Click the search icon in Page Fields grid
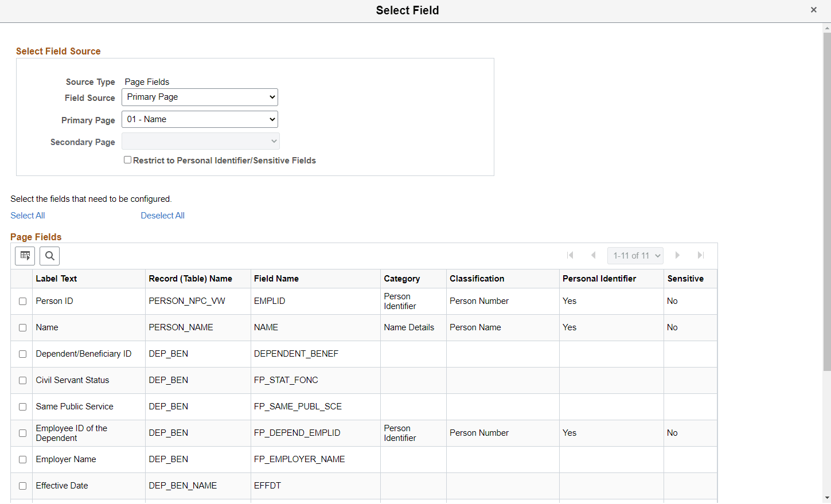The width and height of the screenshot is (831, 504). pos(49,256)
